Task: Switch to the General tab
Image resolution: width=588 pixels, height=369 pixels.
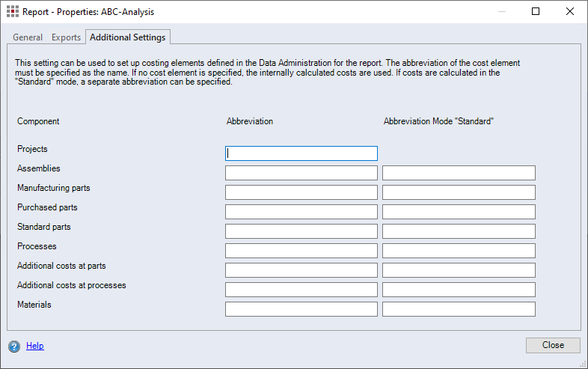Action: click(28, 37)
